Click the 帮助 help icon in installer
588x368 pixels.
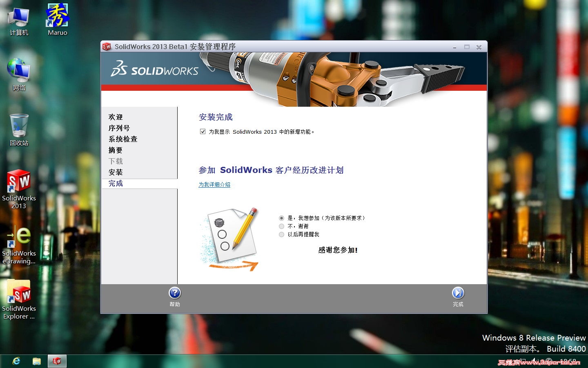click(175, 293)
